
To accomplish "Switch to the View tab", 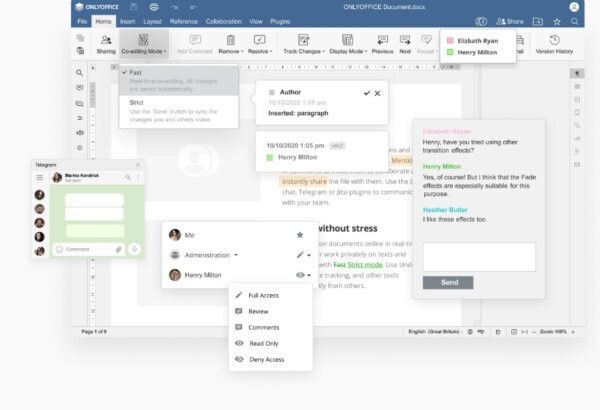I will click(256, 21).
